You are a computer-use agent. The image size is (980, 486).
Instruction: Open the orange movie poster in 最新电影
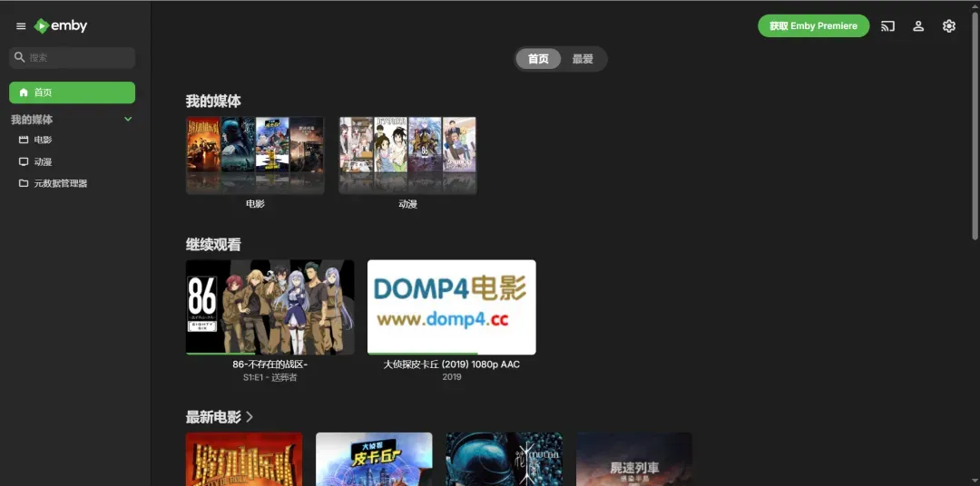[x=244, y=459]
